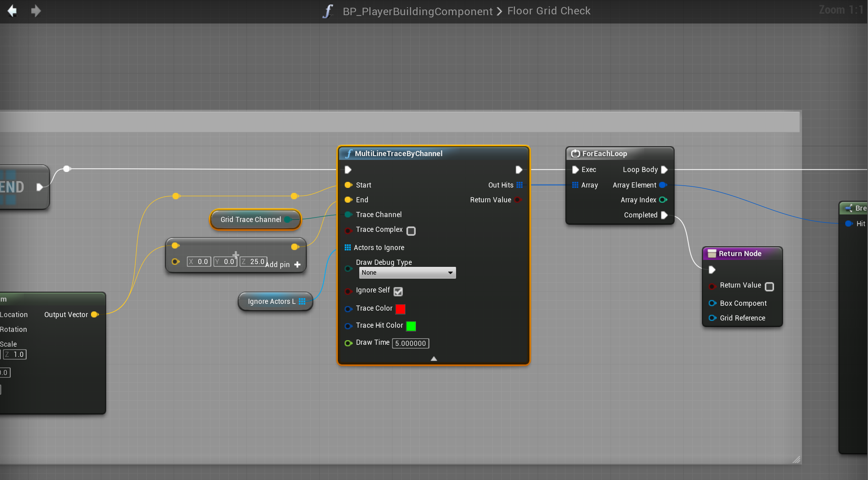Click the forward navigation arrow
The width and height of the screenshot is (868, 480).
36,11
